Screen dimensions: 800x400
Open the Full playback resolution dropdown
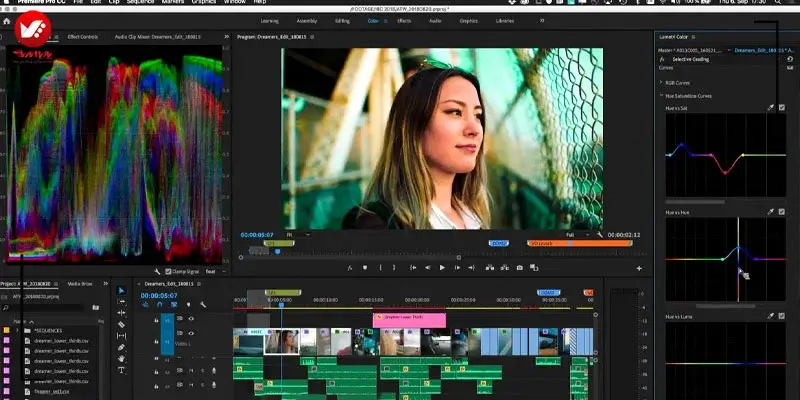point(577,235)
